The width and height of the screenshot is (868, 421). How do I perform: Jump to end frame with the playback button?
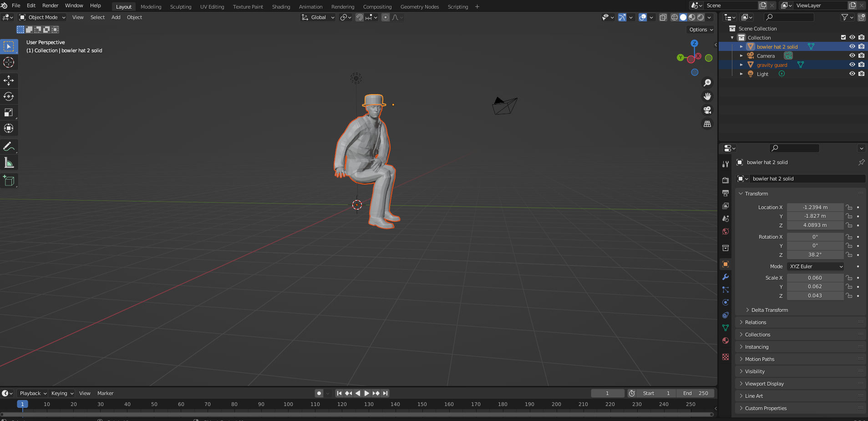[x=385, y=393]
